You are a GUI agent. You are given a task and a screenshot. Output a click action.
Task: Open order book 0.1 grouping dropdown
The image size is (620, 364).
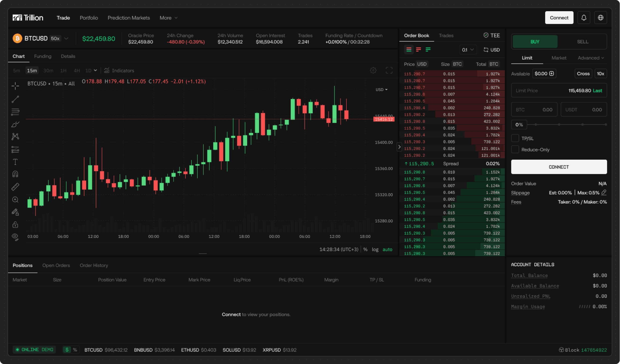point(468,50)
